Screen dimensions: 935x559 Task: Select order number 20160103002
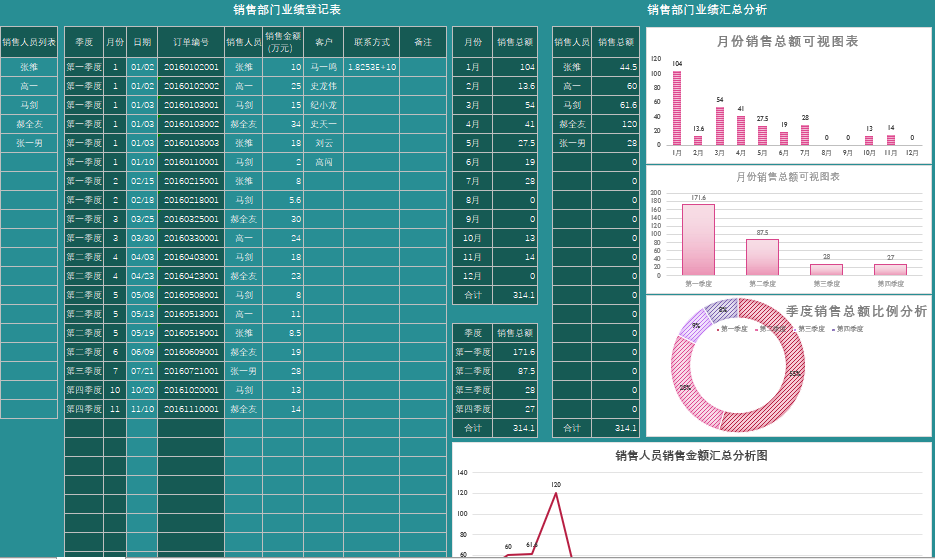click(x=191, y=124)
